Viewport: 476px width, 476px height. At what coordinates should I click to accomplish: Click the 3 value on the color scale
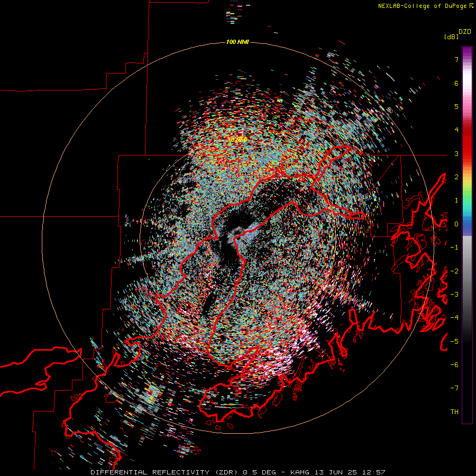456,153
